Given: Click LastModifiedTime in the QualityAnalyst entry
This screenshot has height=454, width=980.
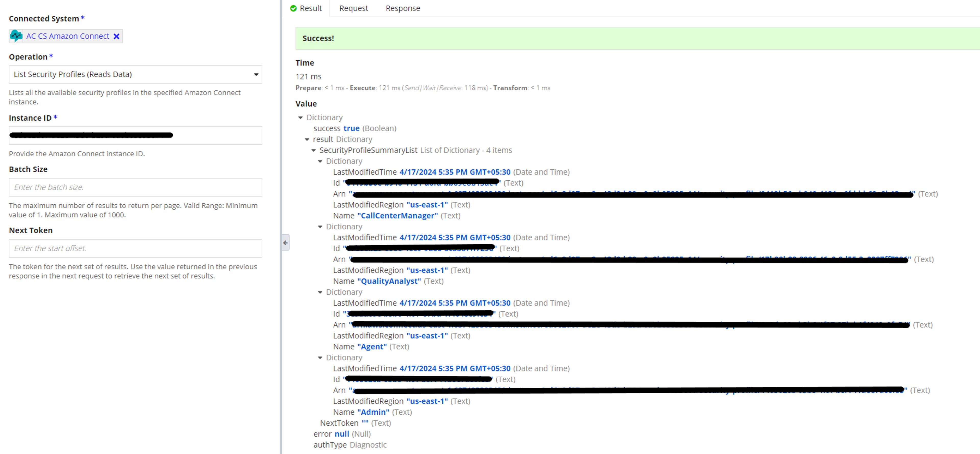Looking at the screenshot, I should click(451, 238).
